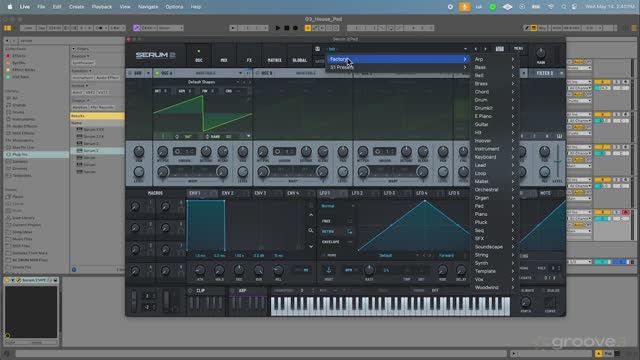
Task: Open the Create menu in menu bar
Action: [x=76, y=7]
